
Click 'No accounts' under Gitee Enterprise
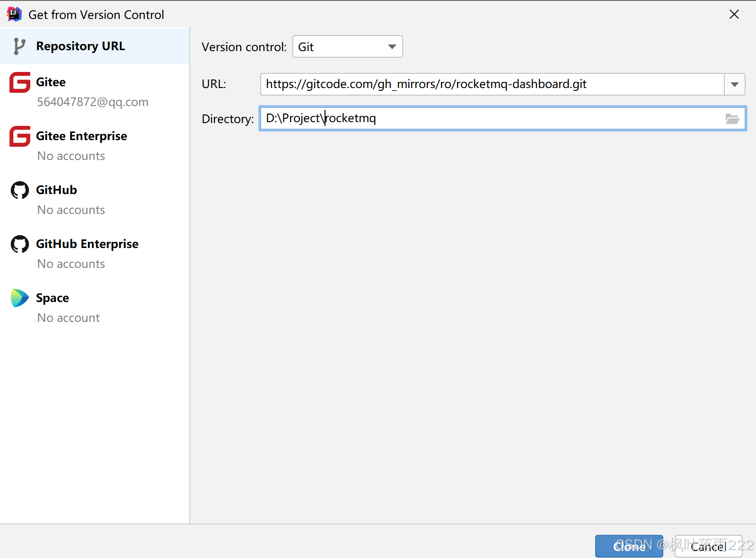coord(71,156)
